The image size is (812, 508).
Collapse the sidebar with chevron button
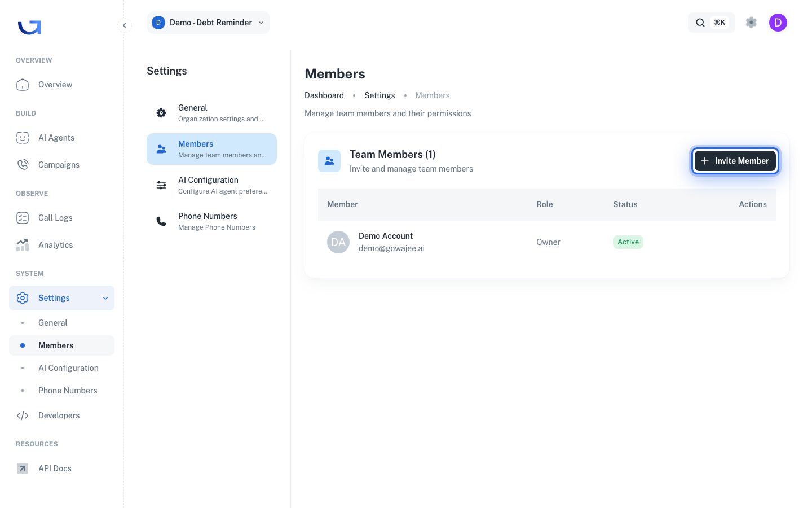[125, 25]
